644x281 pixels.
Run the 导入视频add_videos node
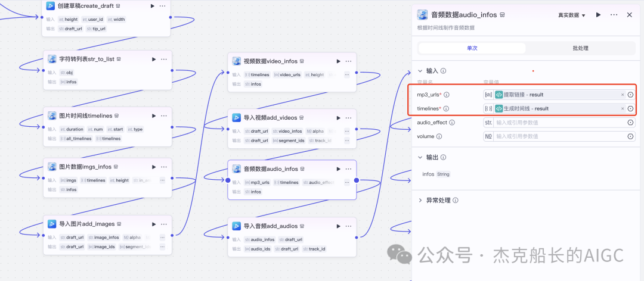pyautogui.click(x=339, y=118)
